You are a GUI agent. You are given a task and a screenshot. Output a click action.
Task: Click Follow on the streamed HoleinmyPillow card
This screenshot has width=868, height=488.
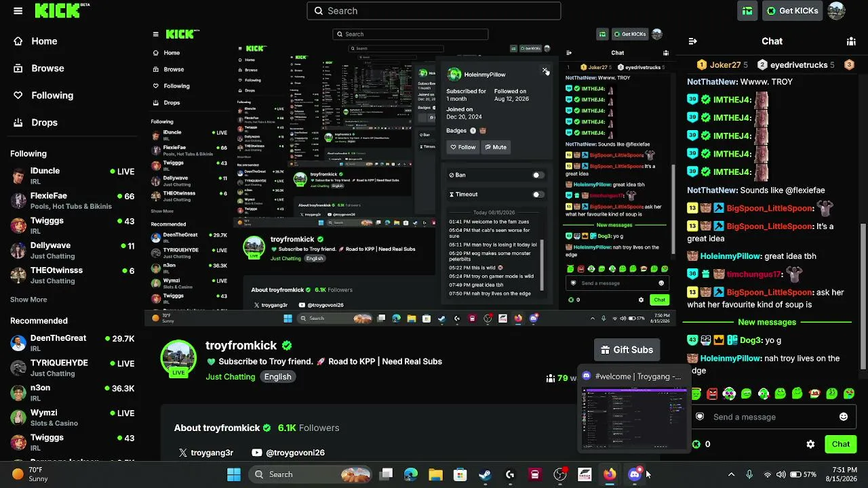point(463,147)
